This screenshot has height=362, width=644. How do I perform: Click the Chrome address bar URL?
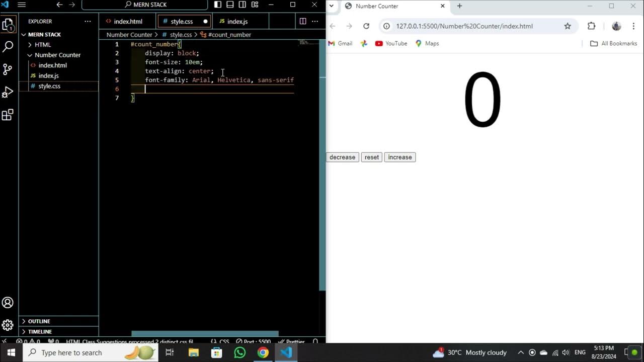coord(464,26)
